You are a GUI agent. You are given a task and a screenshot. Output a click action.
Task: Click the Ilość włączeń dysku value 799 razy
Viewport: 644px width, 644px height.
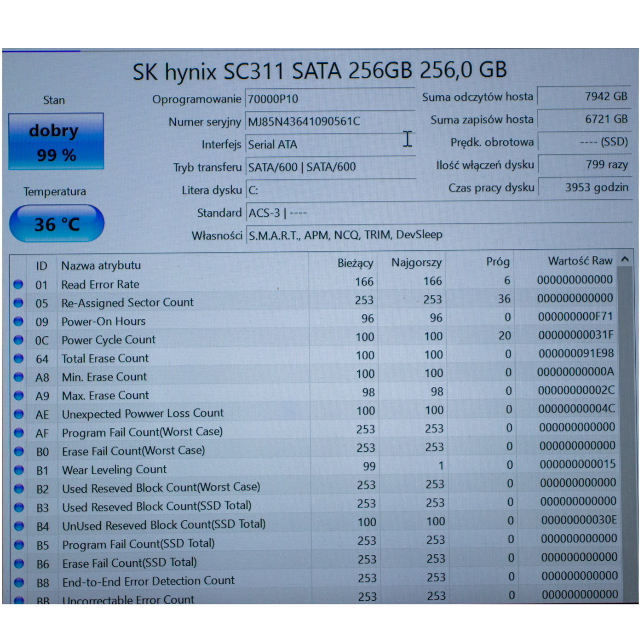[584, 164]
